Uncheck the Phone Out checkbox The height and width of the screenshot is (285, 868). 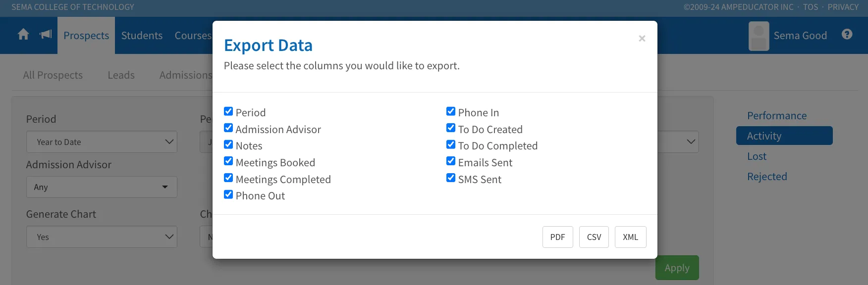(228, 194)
